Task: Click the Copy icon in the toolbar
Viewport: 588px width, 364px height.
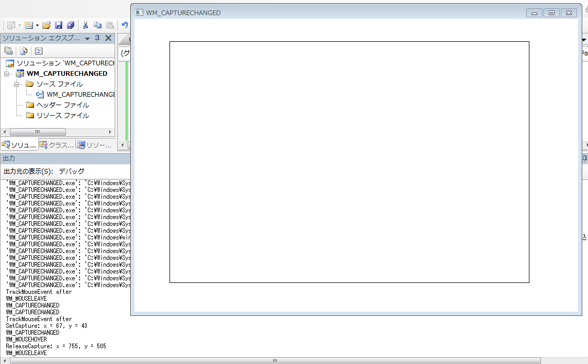Action: (97, 25)
